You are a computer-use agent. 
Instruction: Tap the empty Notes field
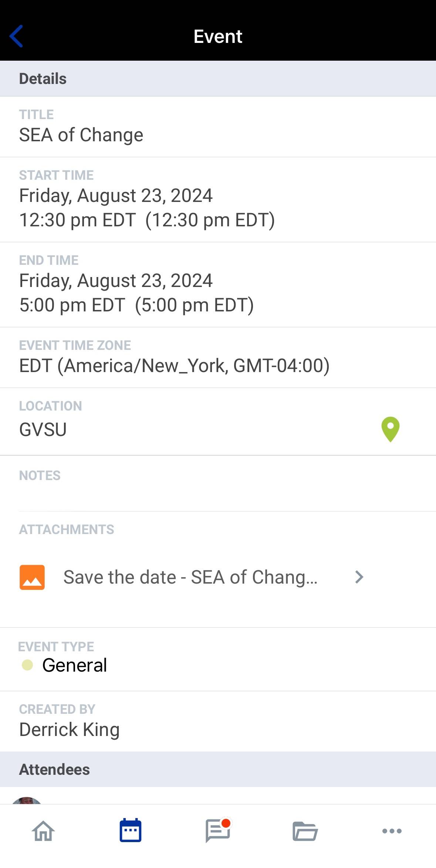click(x=218, y=494)
